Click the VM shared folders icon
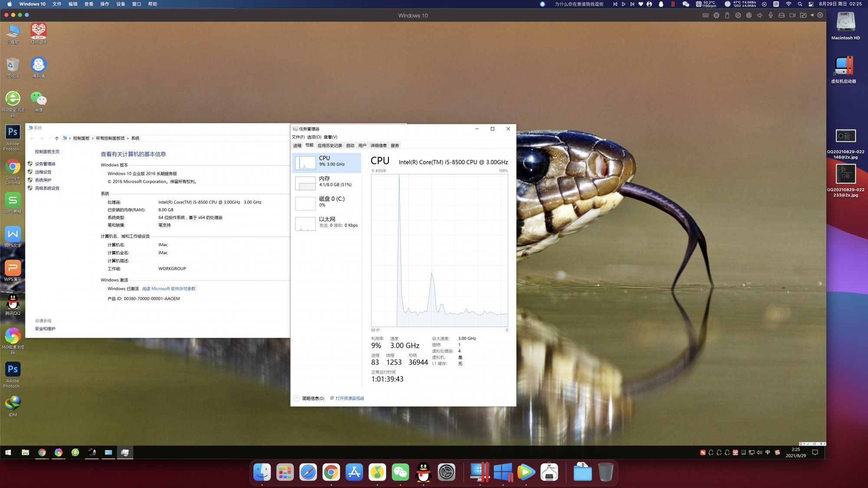868x488 pixels. (x=803, y=15)
